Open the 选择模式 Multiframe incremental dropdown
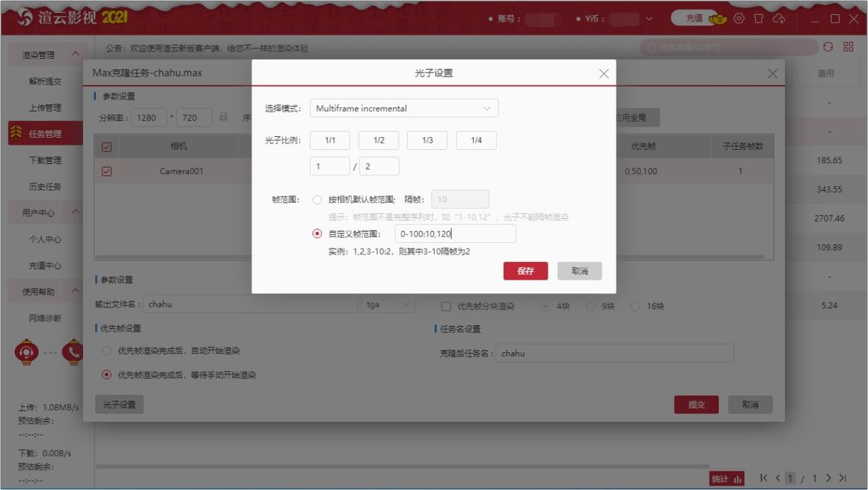Screen dimensions: 868x490 [403, 109]
